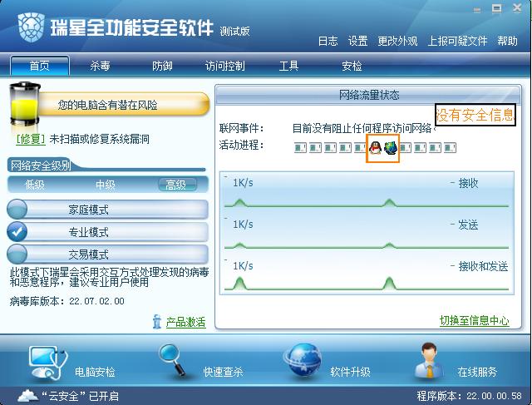Click the yellow battery risk indicator
This screenshot has width=532, height=405.
point(24,104)
